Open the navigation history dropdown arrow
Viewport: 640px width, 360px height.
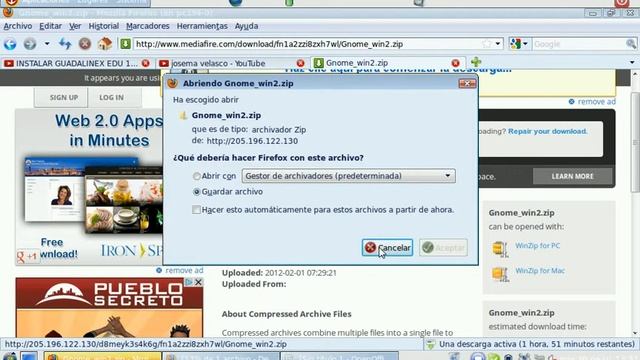tap(47, 43)
